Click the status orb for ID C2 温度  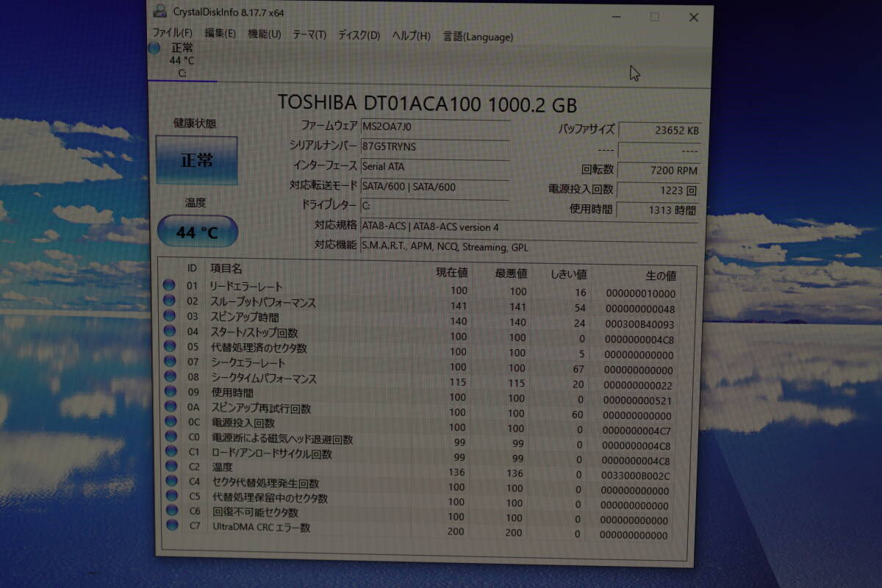click(171, 466)
